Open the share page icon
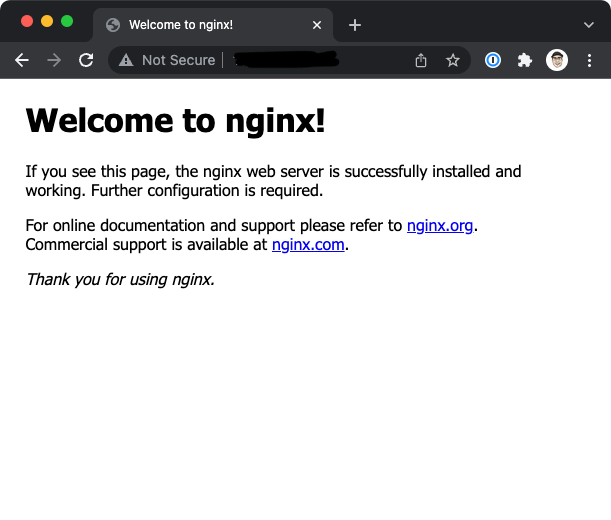The width and height of the screenshot is (611, 520). 421,60
